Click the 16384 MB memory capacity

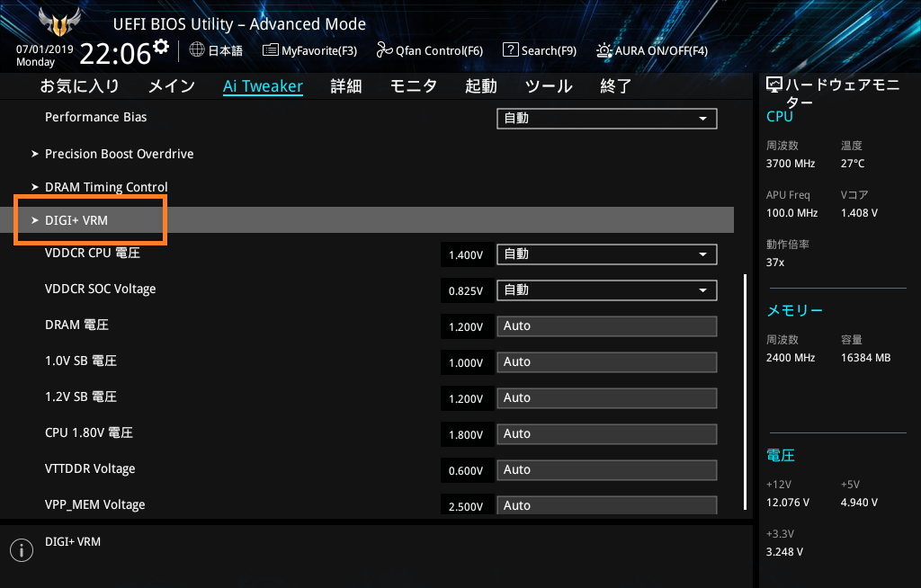[866, 357]
